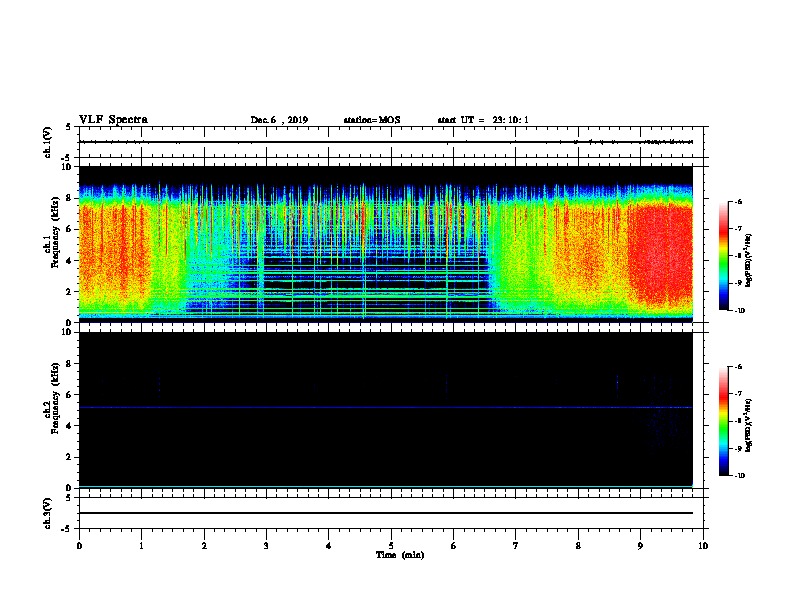This screenshot has width=792, height=612.
Task: Click the ch.3 voltage waveform trace
Action: 385,513
